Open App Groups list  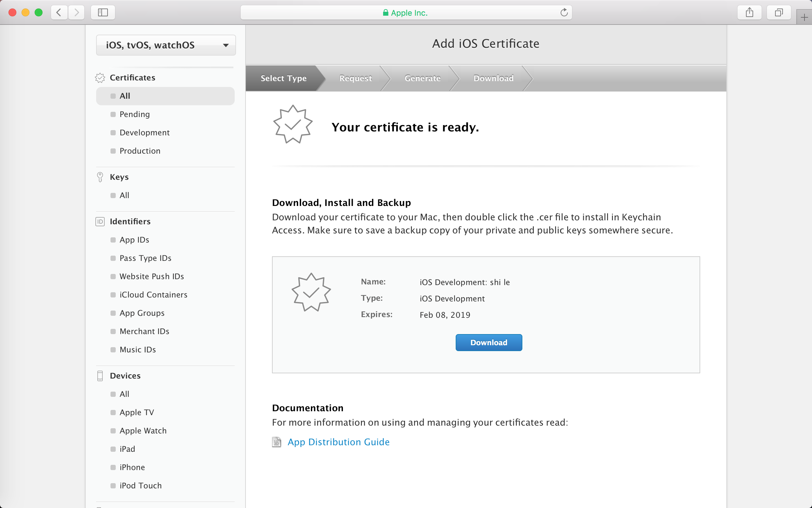pyautogui.click(x=142, y=313)
